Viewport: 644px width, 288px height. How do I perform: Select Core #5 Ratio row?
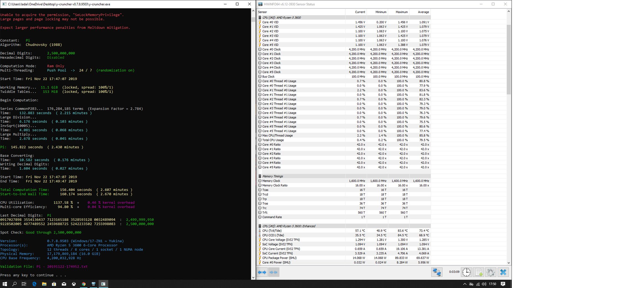click(344, 167)
